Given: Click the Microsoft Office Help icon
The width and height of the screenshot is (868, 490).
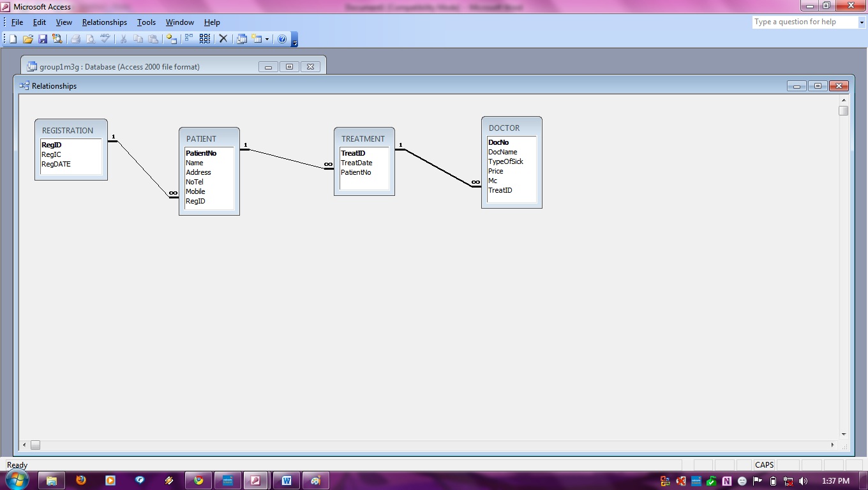Looking at the screenshot, I should point(281,39).
